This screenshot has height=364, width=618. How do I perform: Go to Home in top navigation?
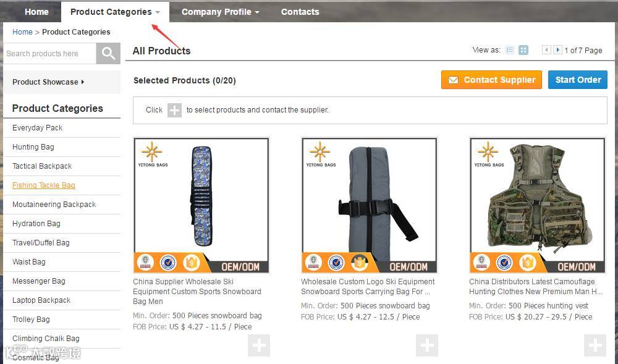36,12
